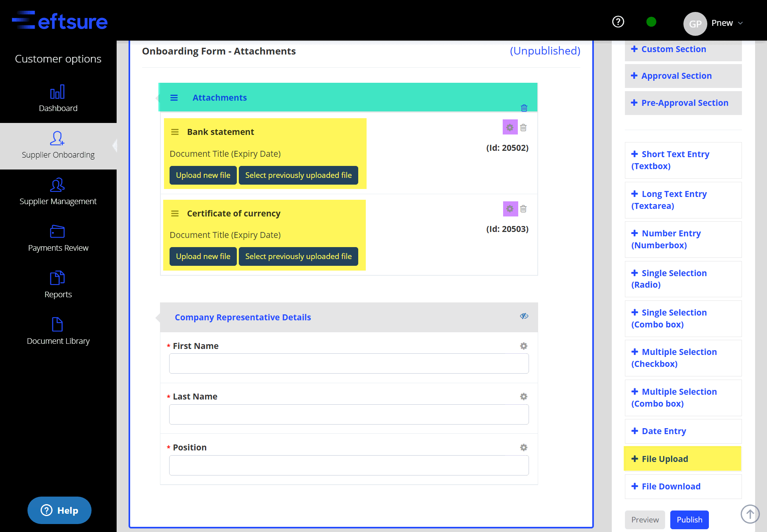Click the Customer options heading
The image size is (767, 532).
[x=58, y=59]
